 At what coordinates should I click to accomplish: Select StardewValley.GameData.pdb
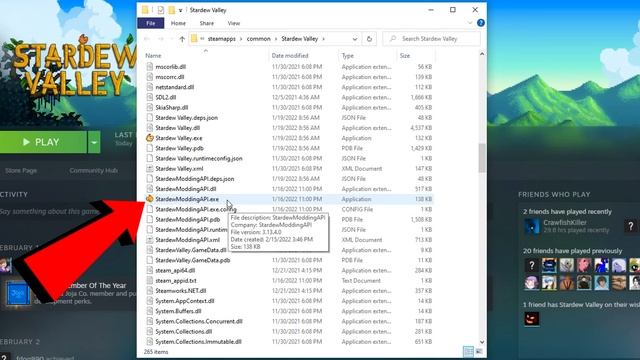[193, 260]
